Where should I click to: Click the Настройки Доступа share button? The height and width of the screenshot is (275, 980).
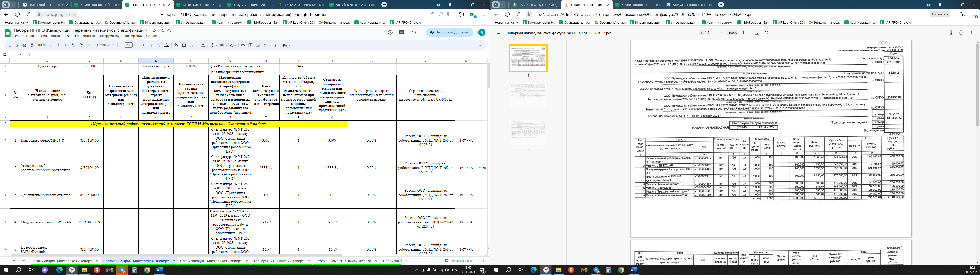449,33
